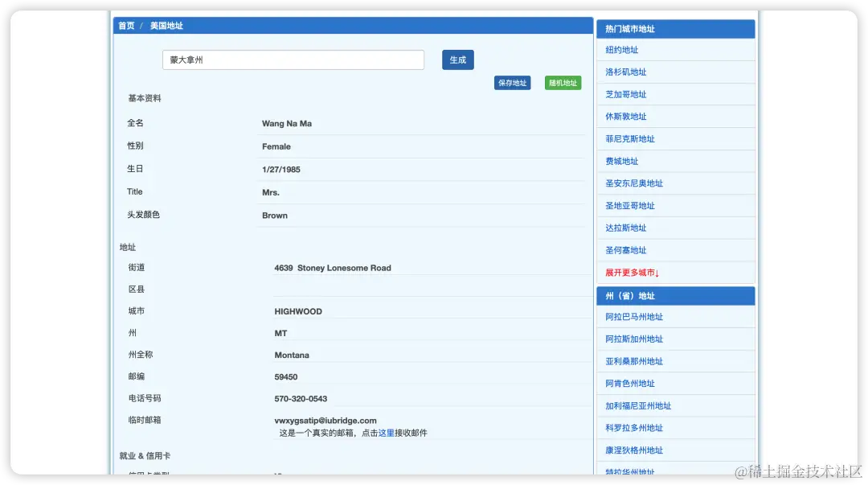Open the 圣何塞地址 link
The width and height of the screenshot is (868, 485).
tap(625, 250)
